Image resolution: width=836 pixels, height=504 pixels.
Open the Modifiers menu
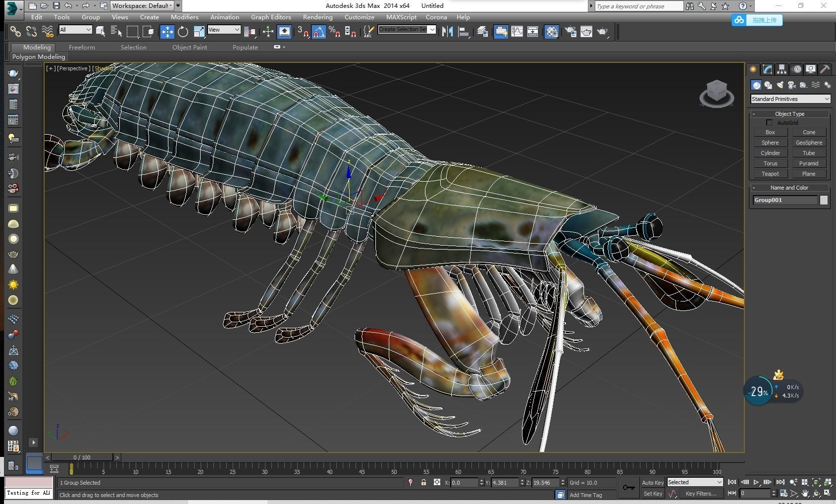point(184,17)
